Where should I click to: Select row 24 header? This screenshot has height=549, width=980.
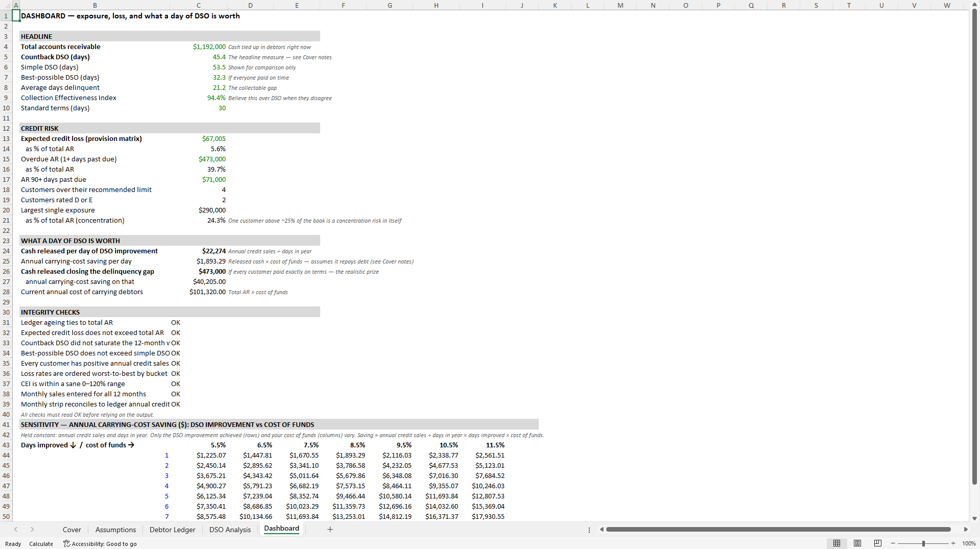pyautogui.click(x=6, y=251)
